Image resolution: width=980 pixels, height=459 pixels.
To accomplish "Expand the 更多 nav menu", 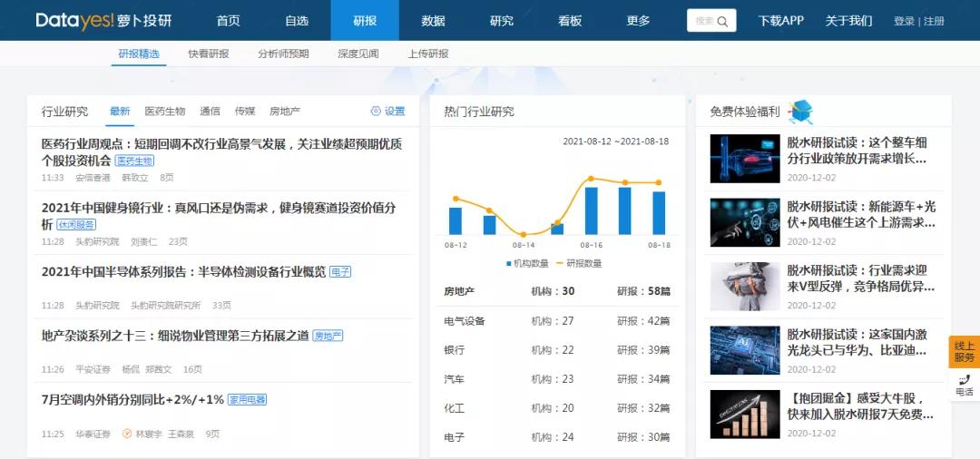I will (638, 21).
